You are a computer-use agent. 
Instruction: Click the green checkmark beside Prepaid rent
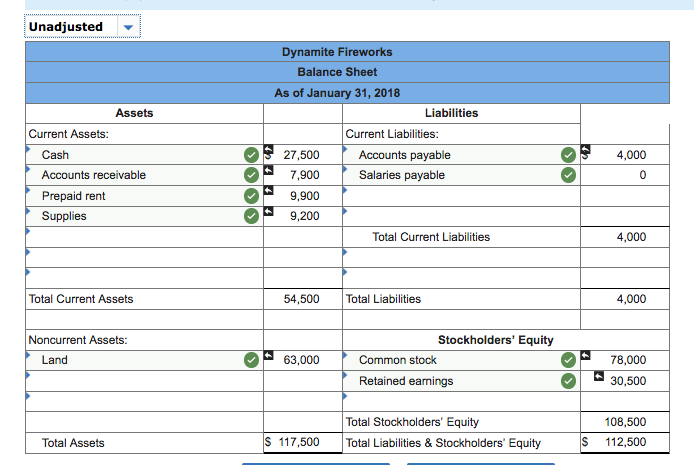251,196
